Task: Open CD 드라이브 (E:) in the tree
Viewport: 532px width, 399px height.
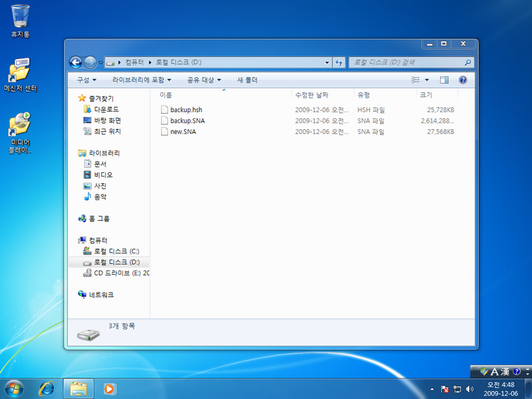Action: 121,273
